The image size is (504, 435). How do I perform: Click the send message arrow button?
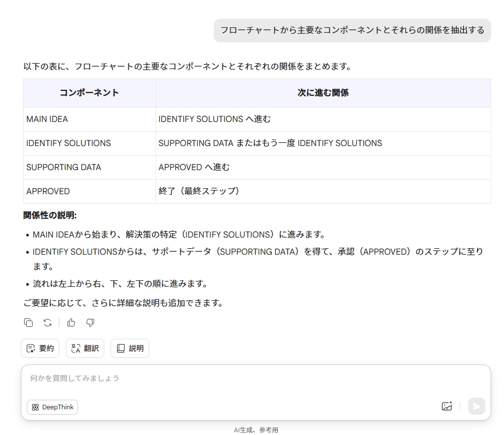(x=476, y=406)
